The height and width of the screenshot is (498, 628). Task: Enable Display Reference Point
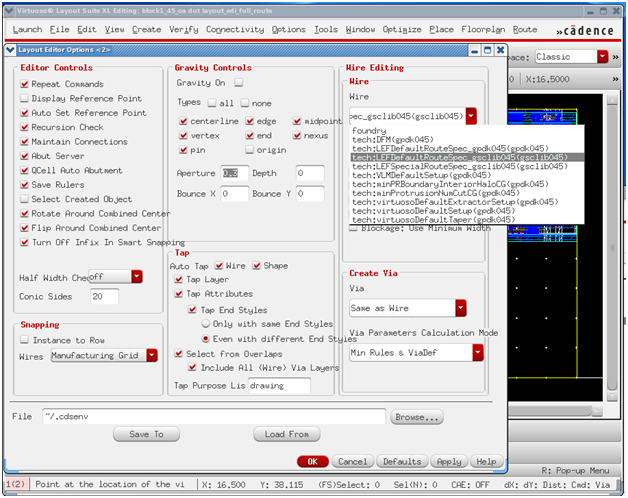coord(25,99)
